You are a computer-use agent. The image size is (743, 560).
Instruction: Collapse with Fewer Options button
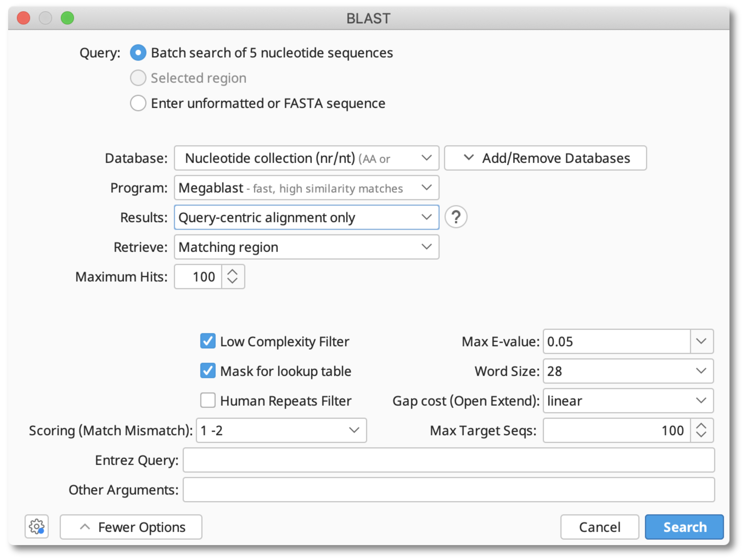point(131,527)
